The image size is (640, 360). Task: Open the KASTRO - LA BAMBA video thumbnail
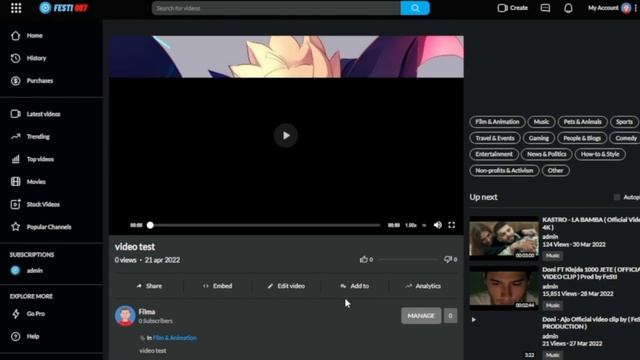504,238
